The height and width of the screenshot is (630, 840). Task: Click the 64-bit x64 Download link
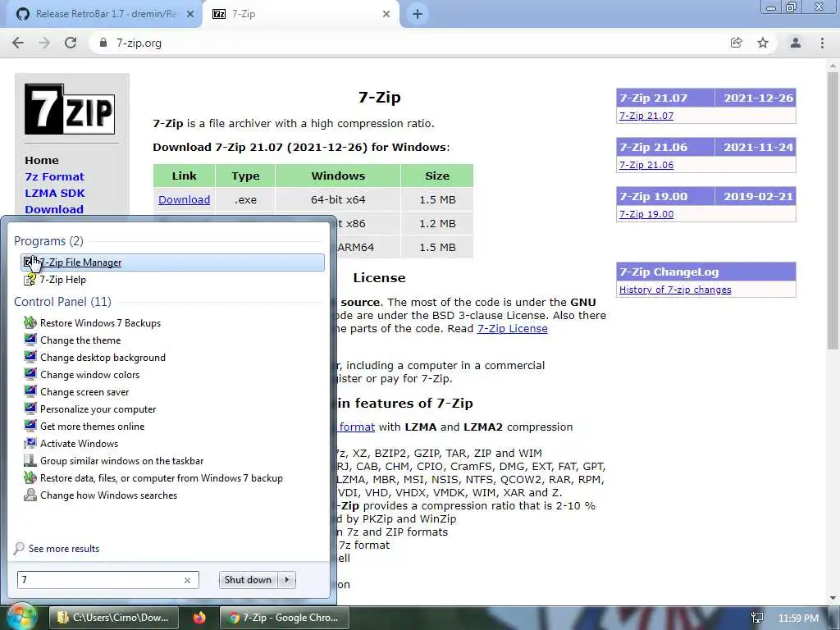185,200
